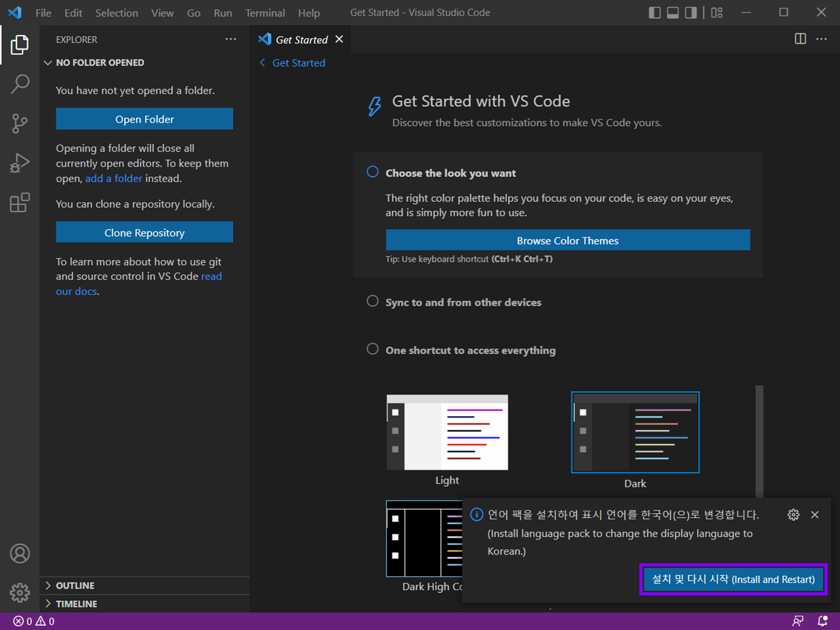Screen dimensions: 840x630
Task: Mark 'One shortcut to access everything' circle
Action: pyautogui.click(x=372, y=349)
